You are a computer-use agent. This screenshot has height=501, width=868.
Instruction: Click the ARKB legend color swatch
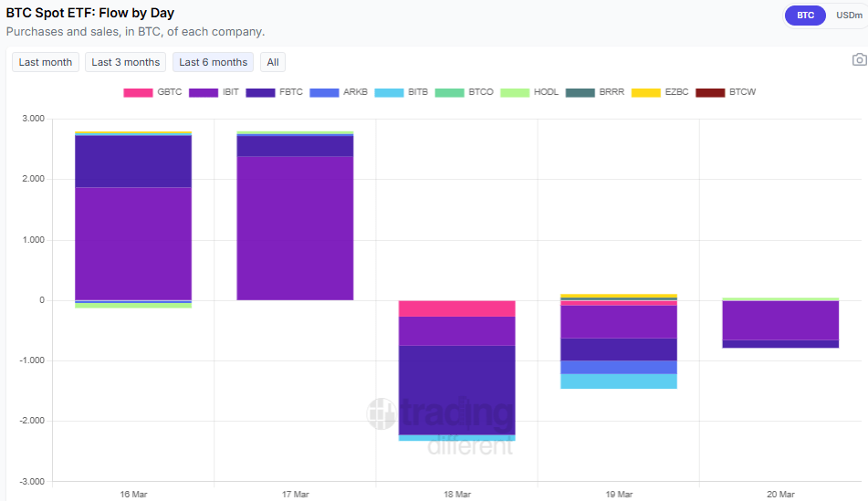click(x=324, y=92)
